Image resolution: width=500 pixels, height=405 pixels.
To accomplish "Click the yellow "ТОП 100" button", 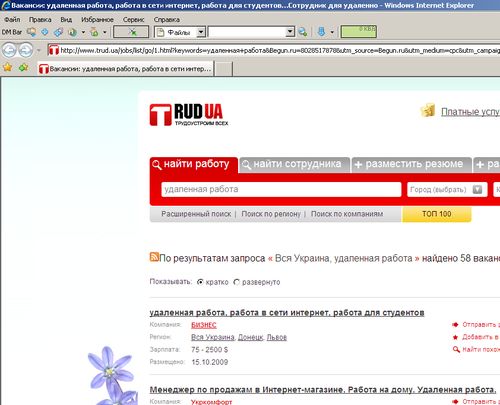I will (x=437, y=214).
